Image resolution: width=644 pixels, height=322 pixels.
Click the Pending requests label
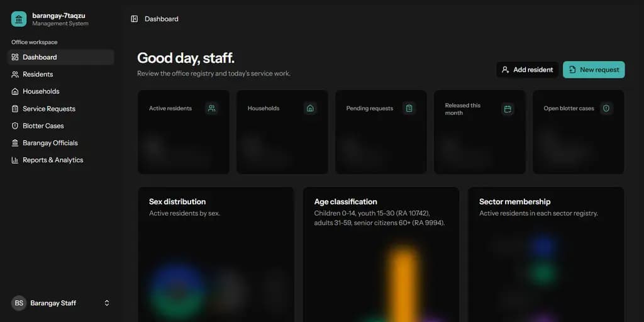pyautogui.click(x=370, y=108)
